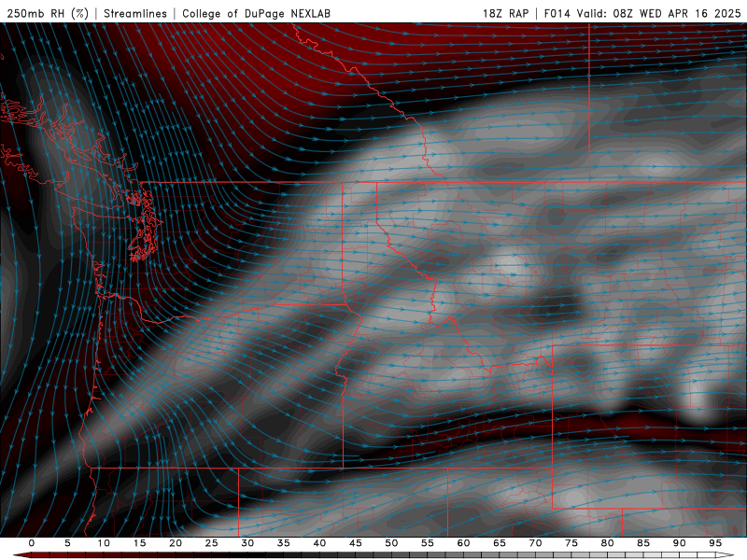Click 'College of DuPage NEXLAB' header text
The height and width of the screenshot is (560, 747).
pos(256,14)
